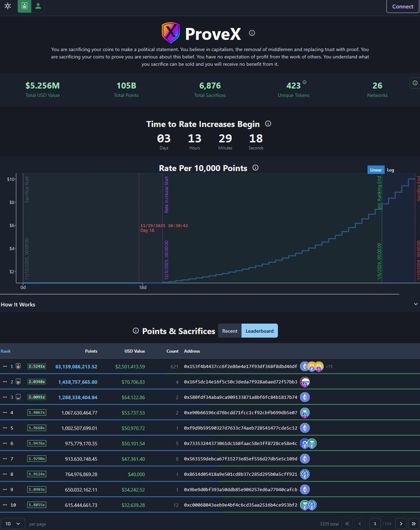Open the more menu for rank 10 row

click(5, 505)
